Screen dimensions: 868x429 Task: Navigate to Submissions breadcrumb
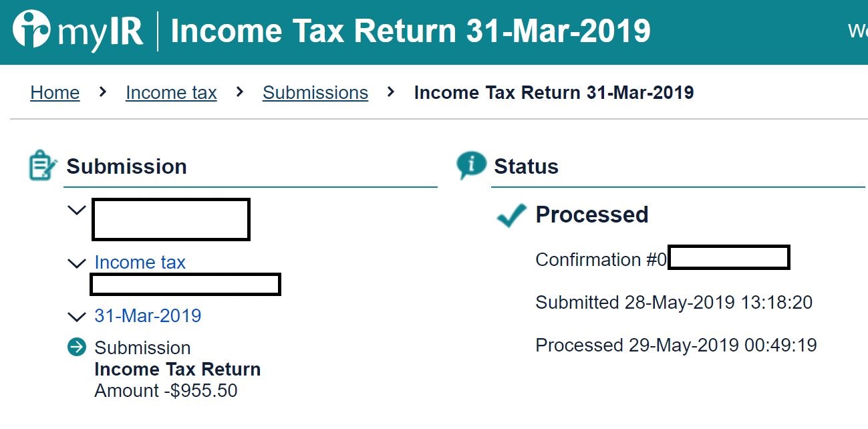point(315,93)
